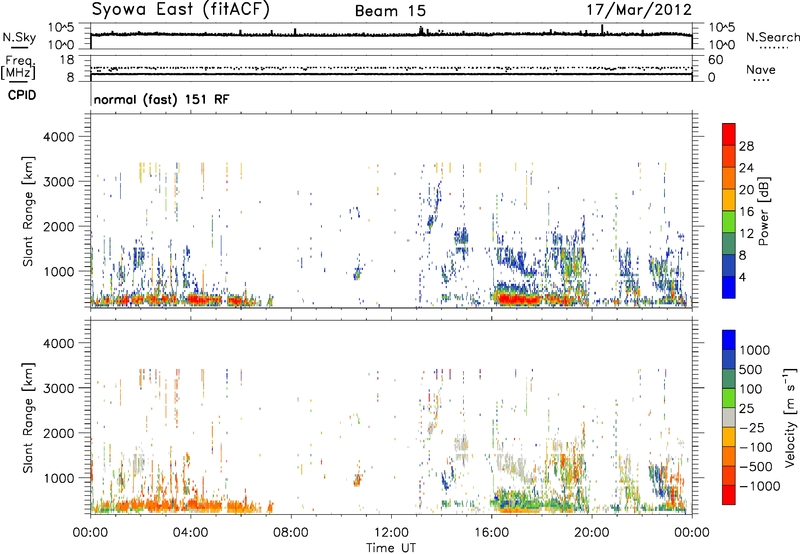Click the 'Beam 15' label
The image size is (800, 554).
tap(390, 11)
